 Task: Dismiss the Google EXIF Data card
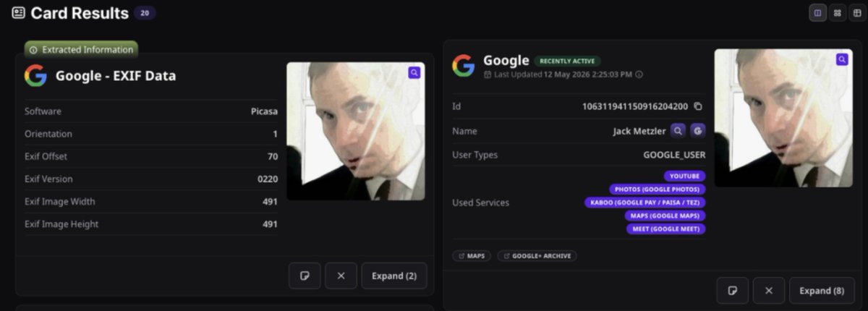click(341, 276)
